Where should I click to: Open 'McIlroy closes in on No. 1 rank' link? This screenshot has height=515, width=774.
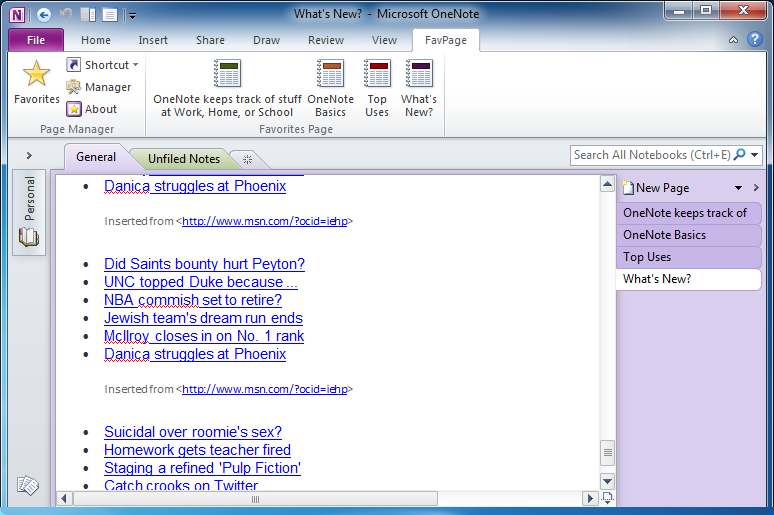click(x=204, y=336)
